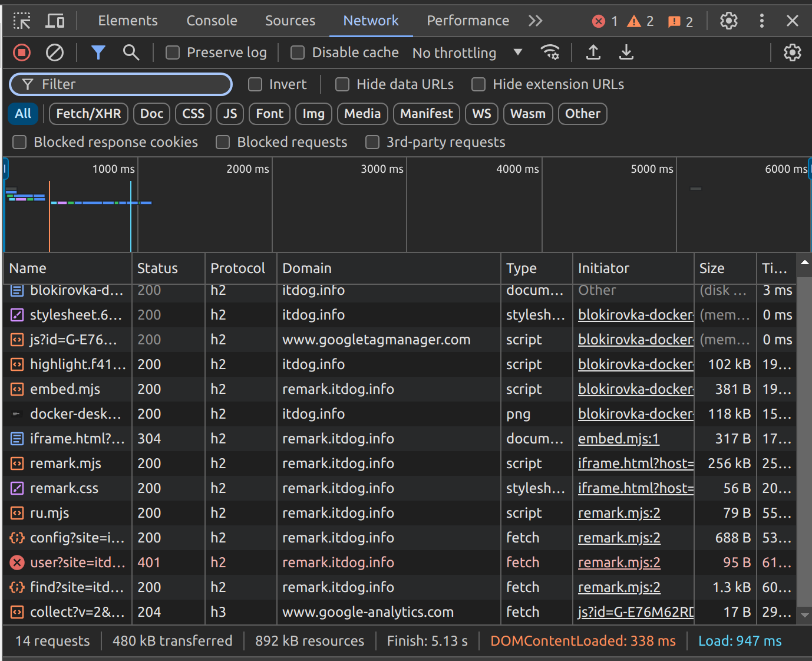Select the docker-desk png row icon
The height and width of the screenshot is (661, 812).
point(16,414)
